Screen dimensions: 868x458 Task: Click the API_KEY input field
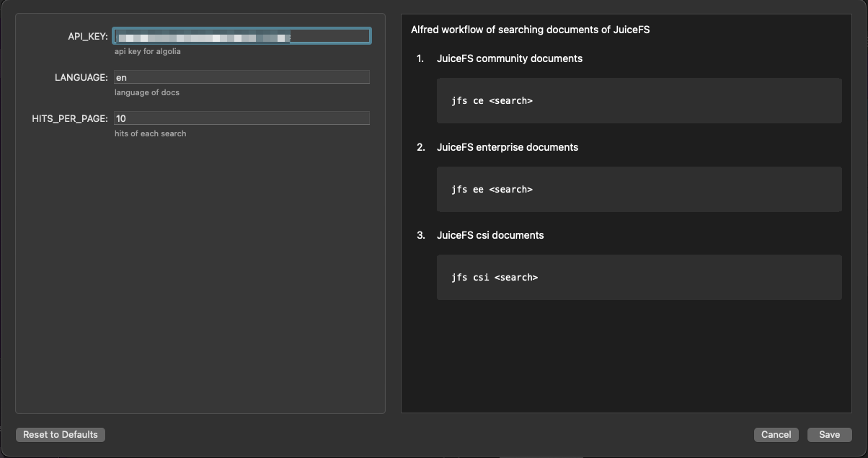(242, 35)
